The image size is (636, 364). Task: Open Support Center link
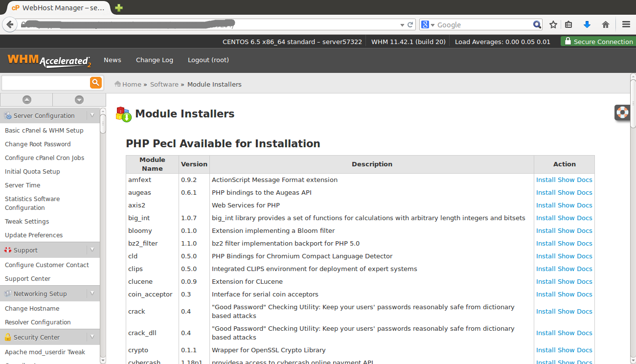[x=28, y=278]
